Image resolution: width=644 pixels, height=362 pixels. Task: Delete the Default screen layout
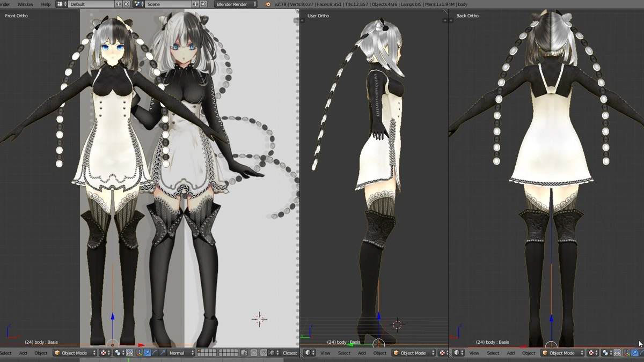pos(126,4)
